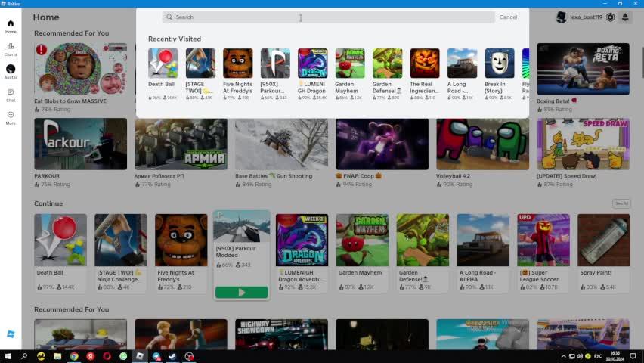Screen dimensions: 644x363
Task: Open Windows Start menu
Action: (8, 356)
